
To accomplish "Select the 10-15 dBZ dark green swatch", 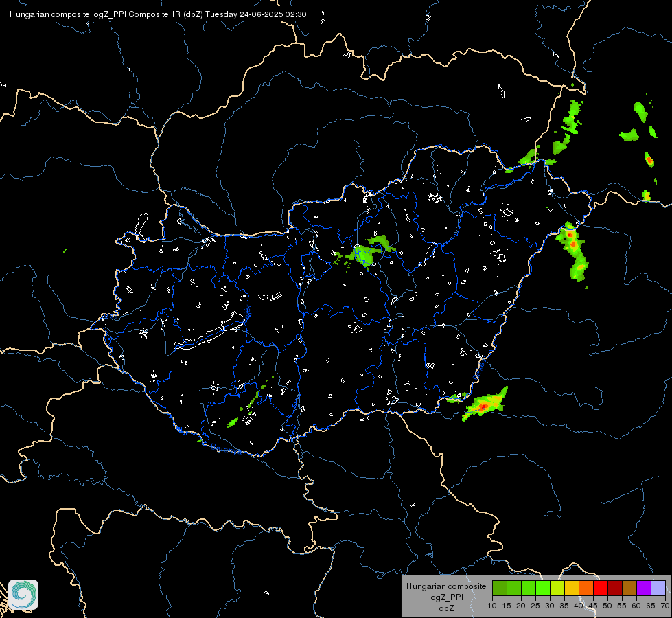I will click(x=500, y=588).
